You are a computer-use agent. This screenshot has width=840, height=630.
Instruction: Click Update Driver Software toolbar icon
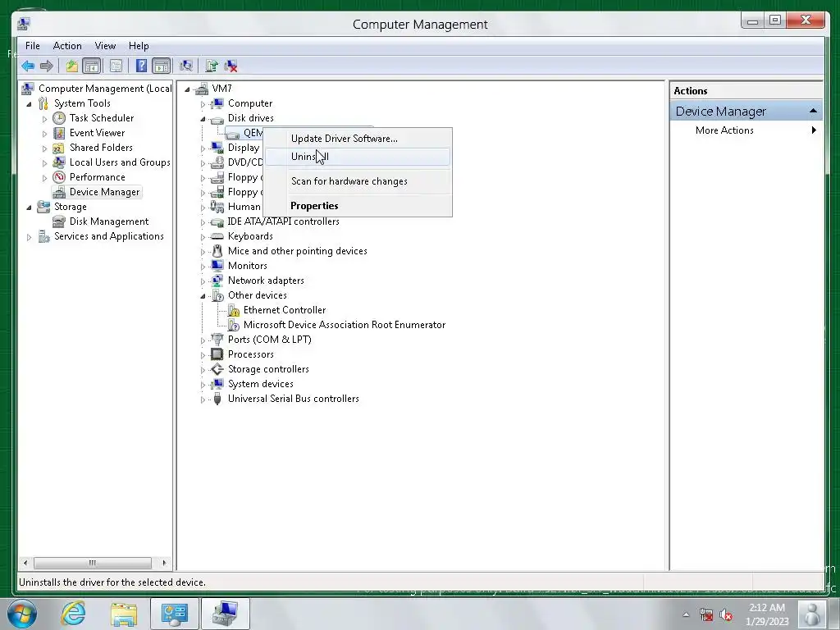[x=212, y=66]
